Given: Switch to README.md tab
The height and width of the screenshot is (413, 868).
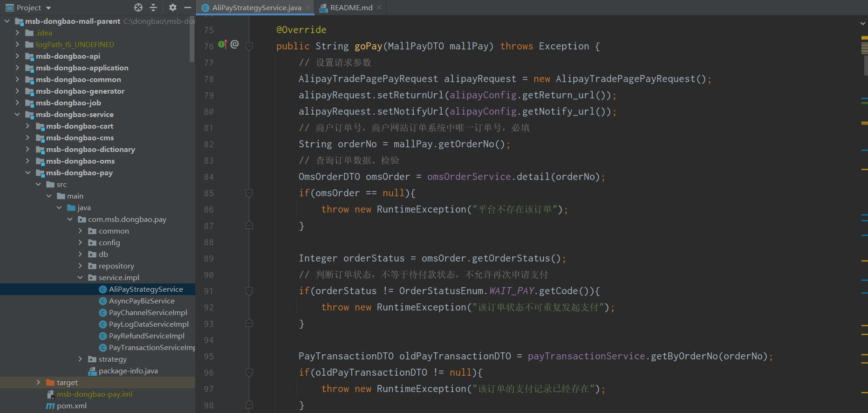Looking at the screenshot, I should 351,7.
